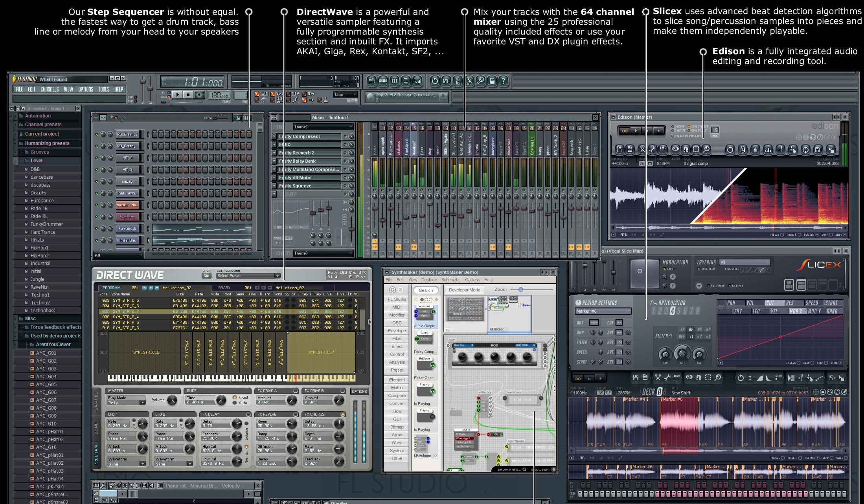This screenshot has height=504, width=864.
Task: Click the step sequencer swing slider
Action: click(x=221, y=119)
